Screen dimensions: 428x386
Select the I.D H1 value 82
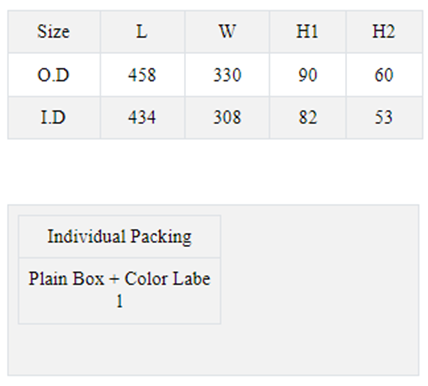click(308, 117)
